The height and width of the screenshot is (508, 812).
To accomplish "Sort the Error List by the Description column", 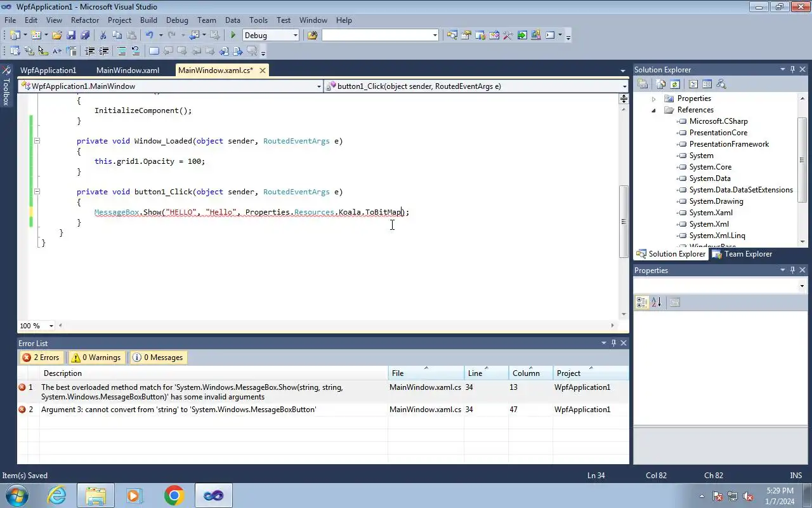I will [x=214, y=373].
